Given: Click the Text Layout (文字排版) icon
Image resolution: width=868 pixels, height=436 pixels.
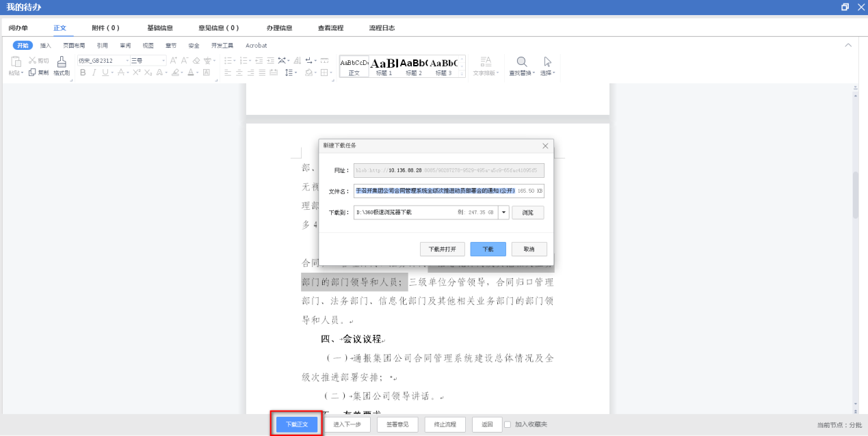Looking at the screenshot, I should 486,62.
